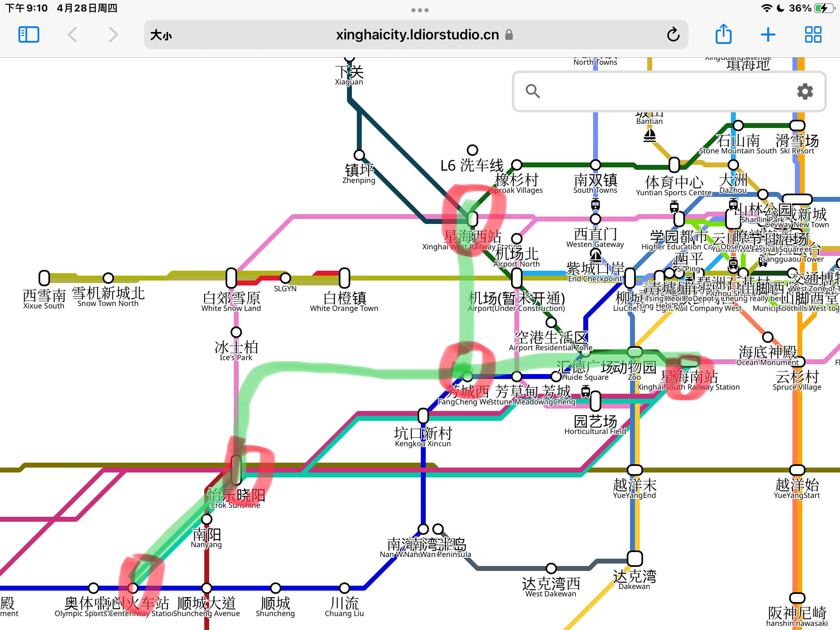Focus the station search field
840x630 pixels.
(664, 91)
